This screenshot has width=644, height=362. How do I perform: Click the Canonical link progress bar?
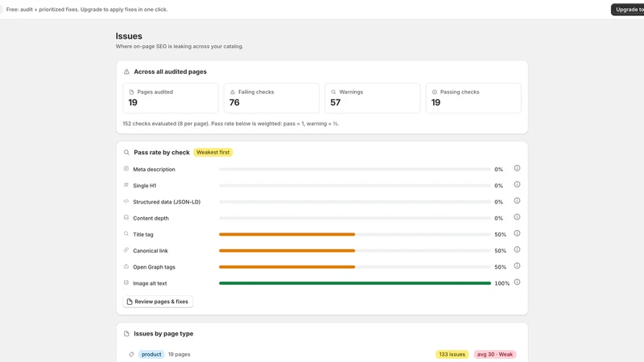(x=355, y=250)
